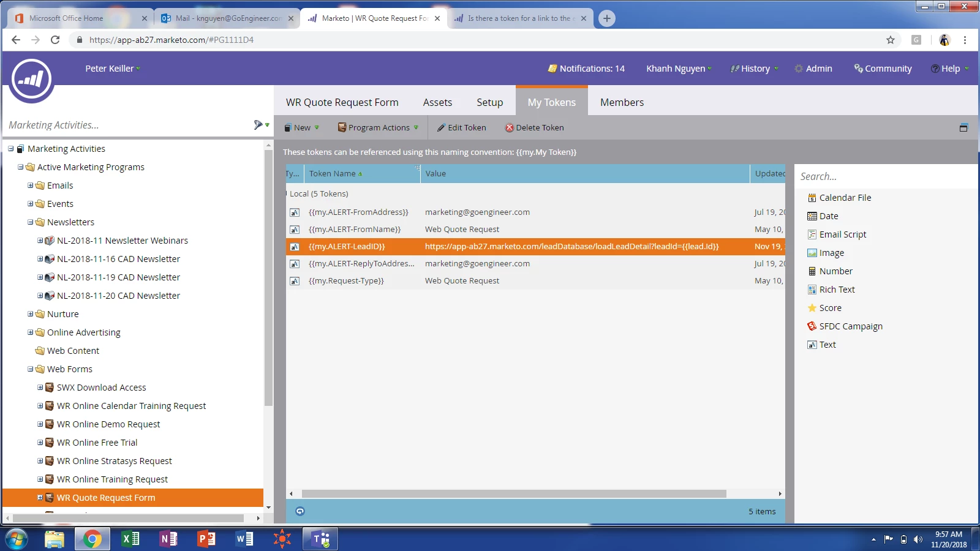Click the text icon of ALERT-FromAddress row

click(295, 212)
